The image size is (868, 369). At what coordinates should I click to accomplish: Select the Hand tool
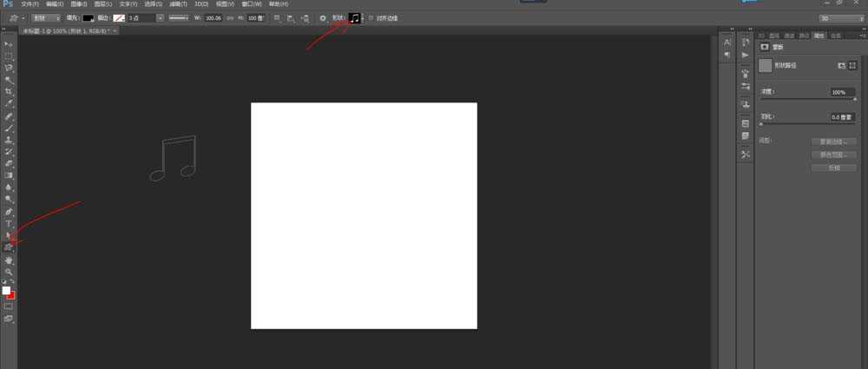[x=9, y=260]
